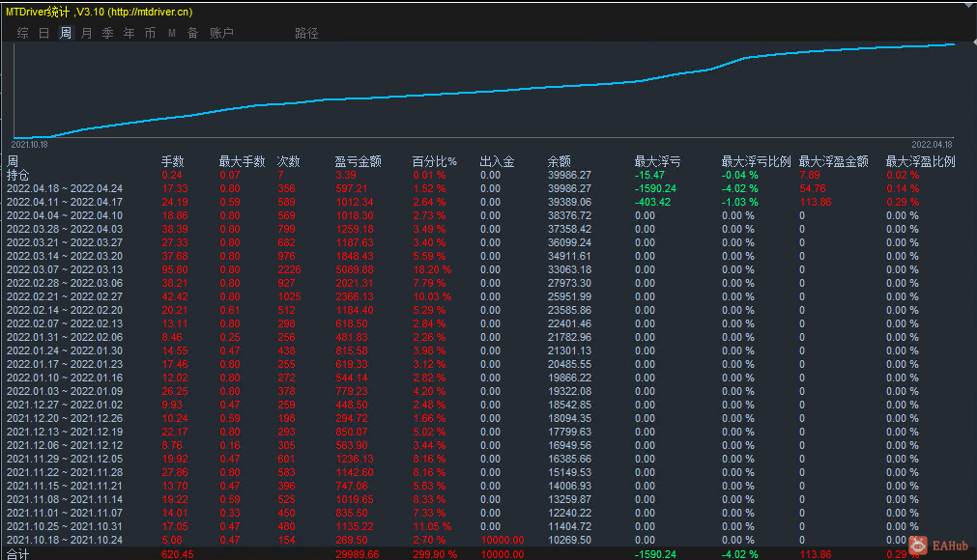Select week row 2021.12.27 ~ 2022.01.02
This screenshot has width=977, height=560.
click(65, 406)
